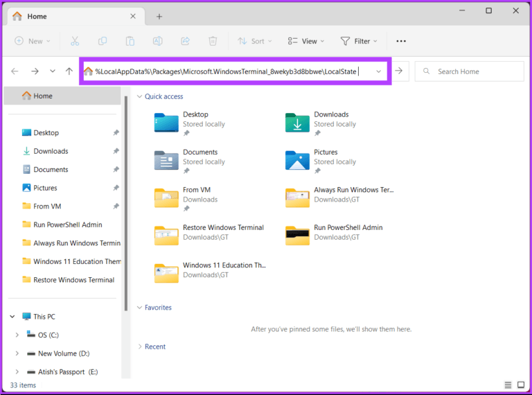Collapse This PC tree node
The width and height of the screenshot is (532, 395).
tap(12, 317)
